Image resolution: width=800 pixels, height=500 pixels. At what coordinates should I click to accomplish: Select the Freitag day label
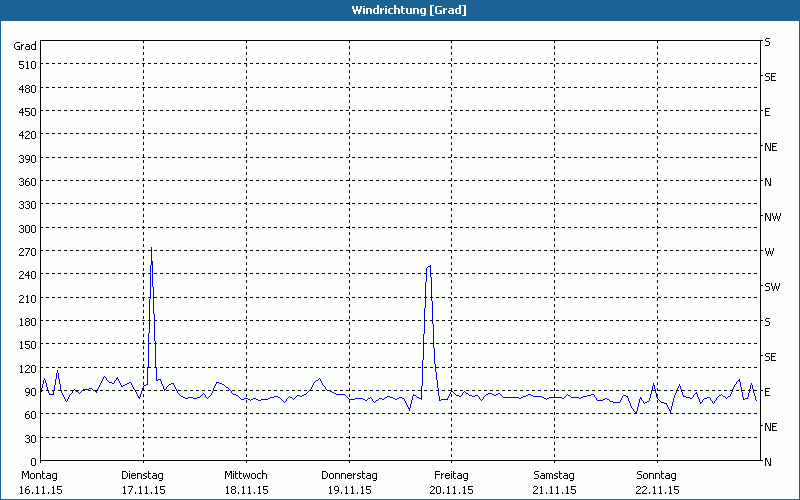click(451, 475)
